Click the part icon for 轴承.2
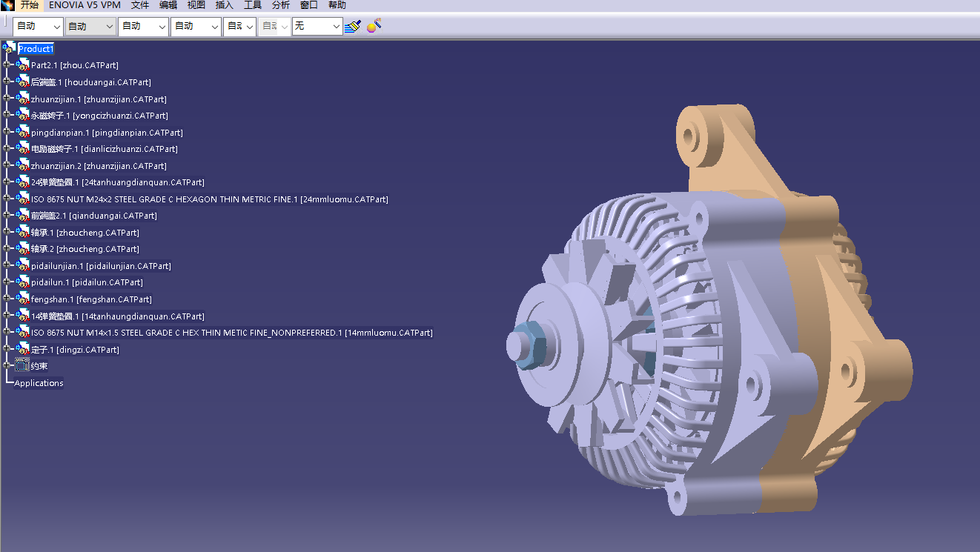This screenshot has height=552, width=980. 23,248
